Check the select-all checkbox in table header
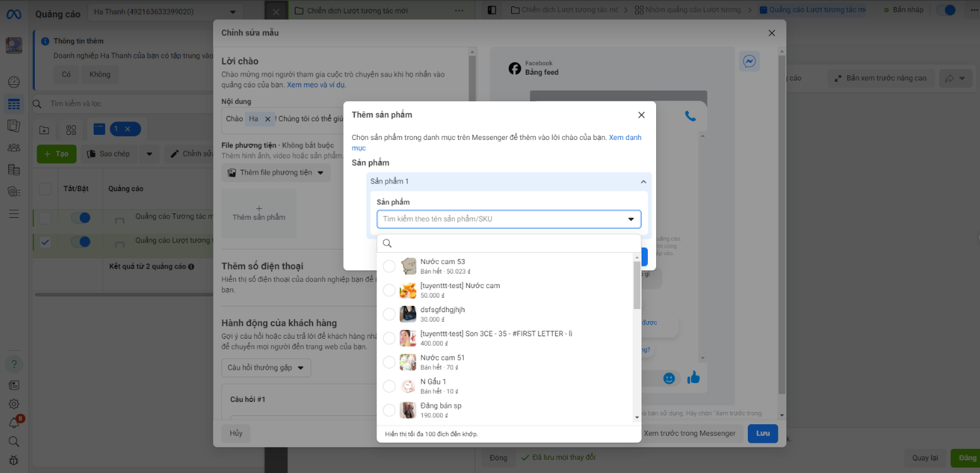The image size is (980, 473). [46, 189]
